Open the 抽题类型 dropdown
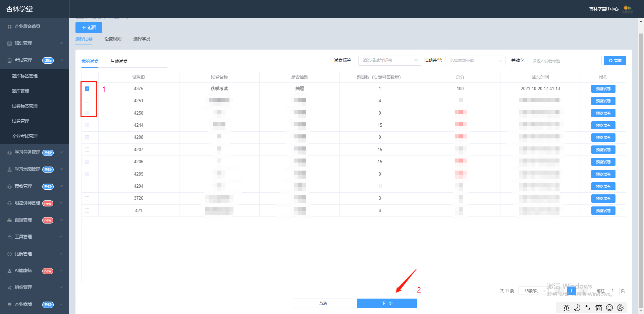Image resolution: width=644 pixels, height=314 pixels. click(475, 61)
